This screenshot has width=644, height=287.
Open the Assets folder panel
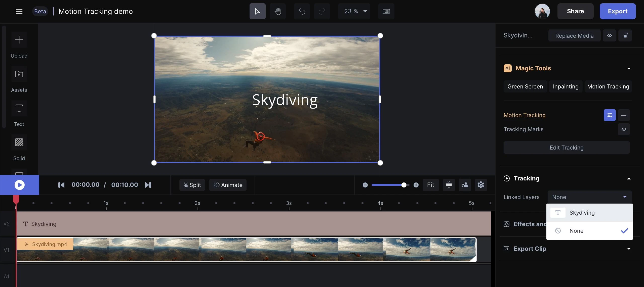[x=19, y=74]
